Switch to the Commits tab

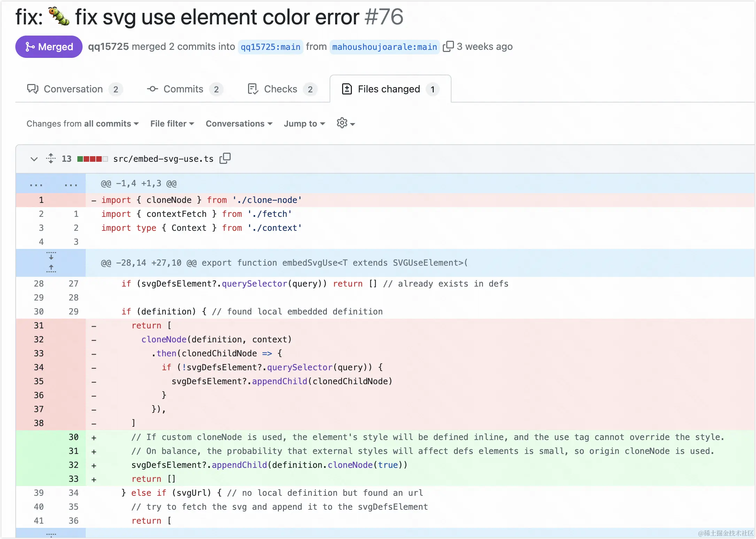click(x=183, y=89)
